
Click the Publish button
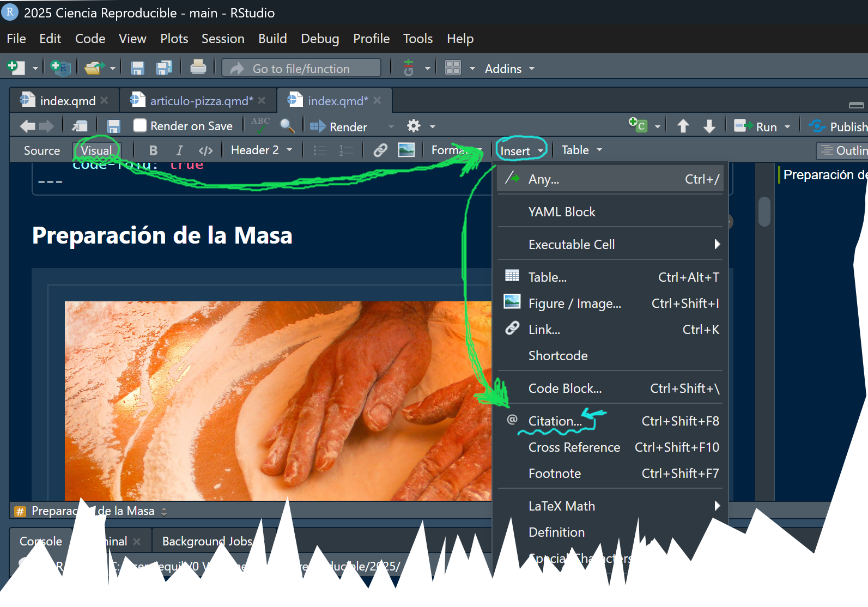click(839, 126)
